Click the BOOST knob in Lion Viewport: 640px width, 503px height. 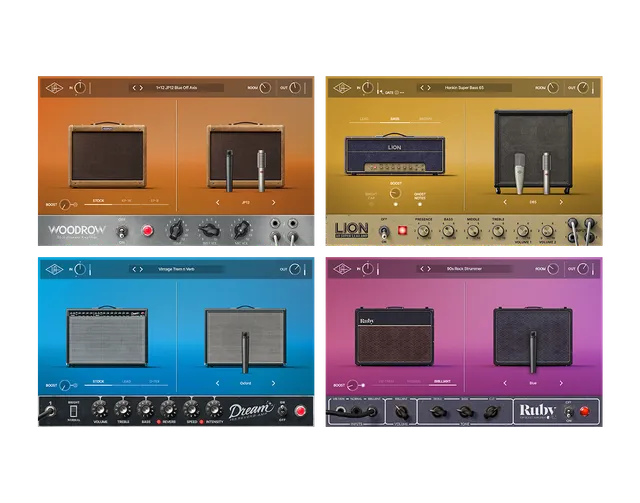[395, 193]
